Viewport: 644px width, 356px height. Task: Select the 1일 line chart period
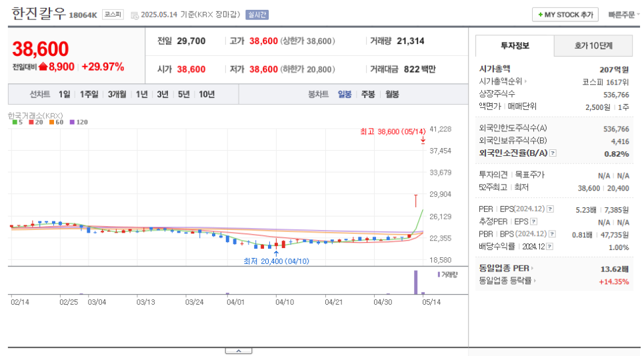click(64, 95)
